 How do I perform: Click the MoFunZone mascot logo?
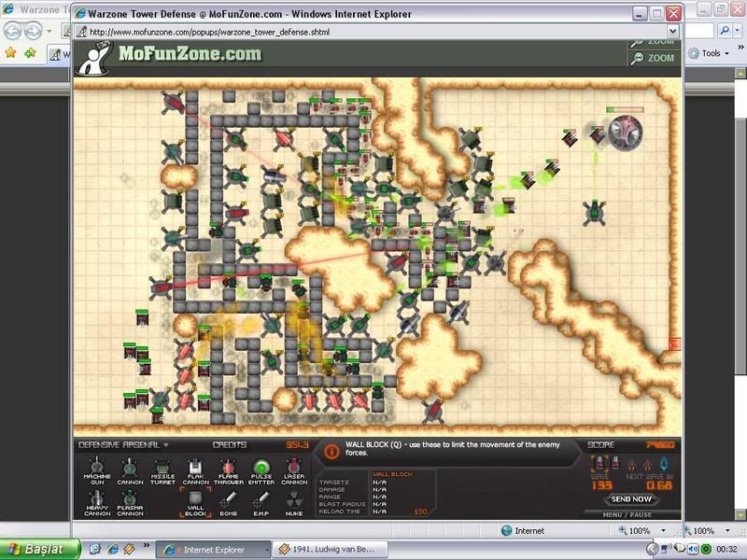click(96, 59)
